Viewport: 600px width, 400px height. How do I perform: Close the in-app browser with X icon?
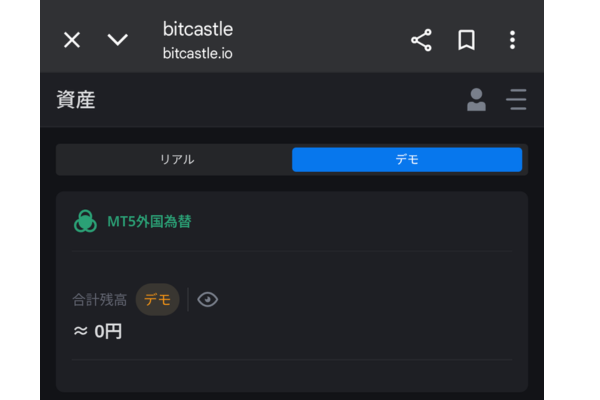72,40
